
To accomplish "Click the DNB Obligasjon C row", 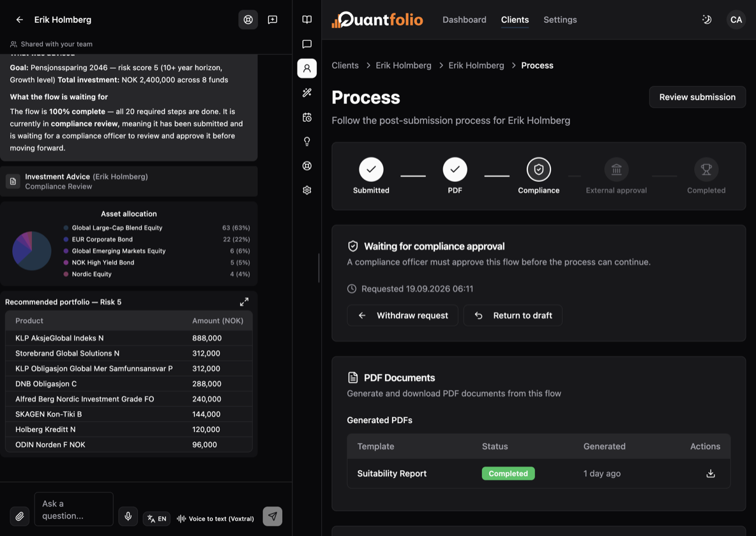I will (x=129, y=383).
